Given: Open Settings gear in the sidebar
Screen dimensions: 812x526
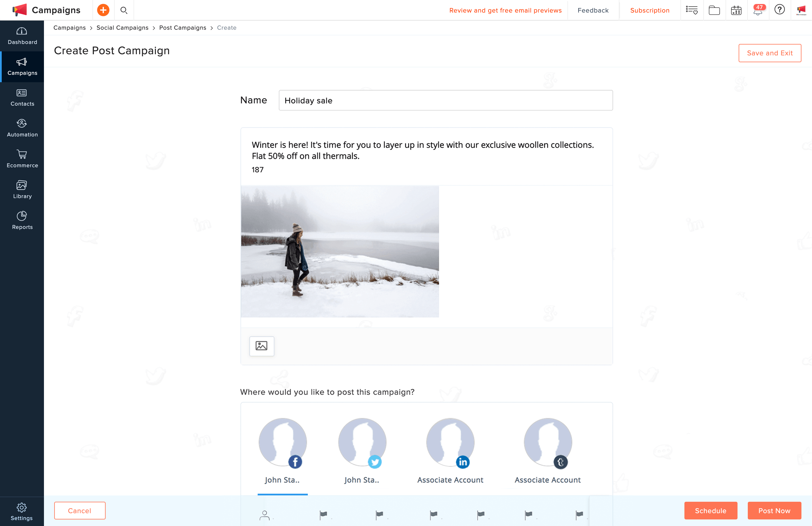Looking at the screenshot, I should 22,511.
